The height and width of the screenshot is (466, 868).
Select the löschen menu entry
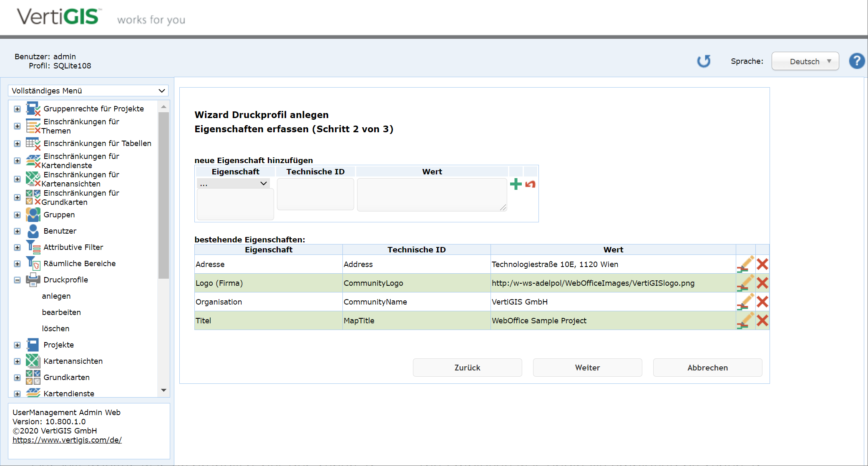click(x=55, y=328)
